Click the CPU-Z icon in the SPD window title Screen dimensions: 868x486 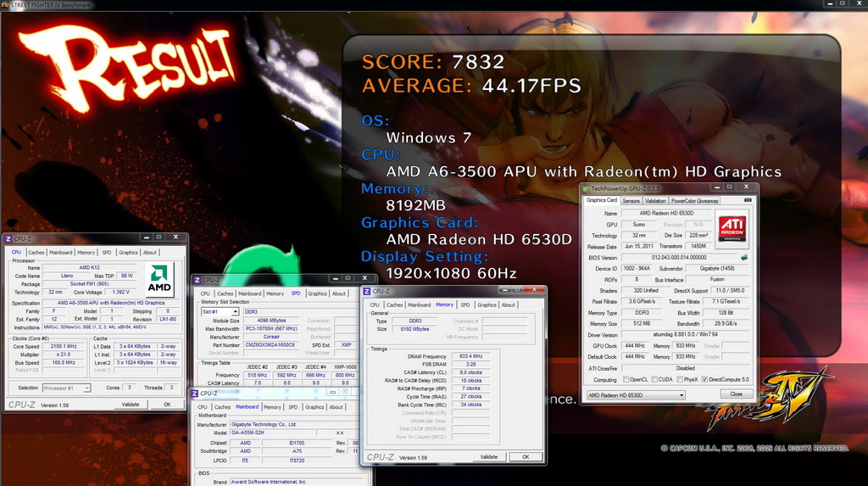pos(197,280)
